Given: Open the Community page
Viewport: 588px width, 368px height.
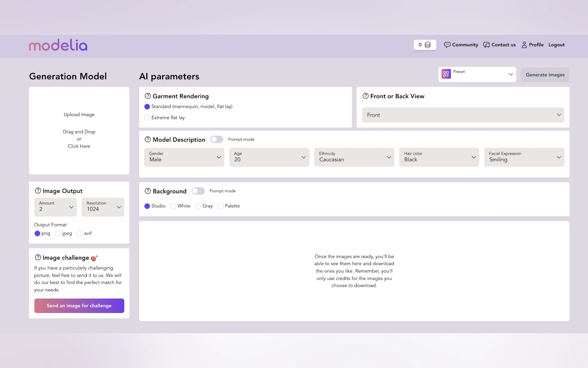Looking at the screenshot, I should tap(461, 45).
